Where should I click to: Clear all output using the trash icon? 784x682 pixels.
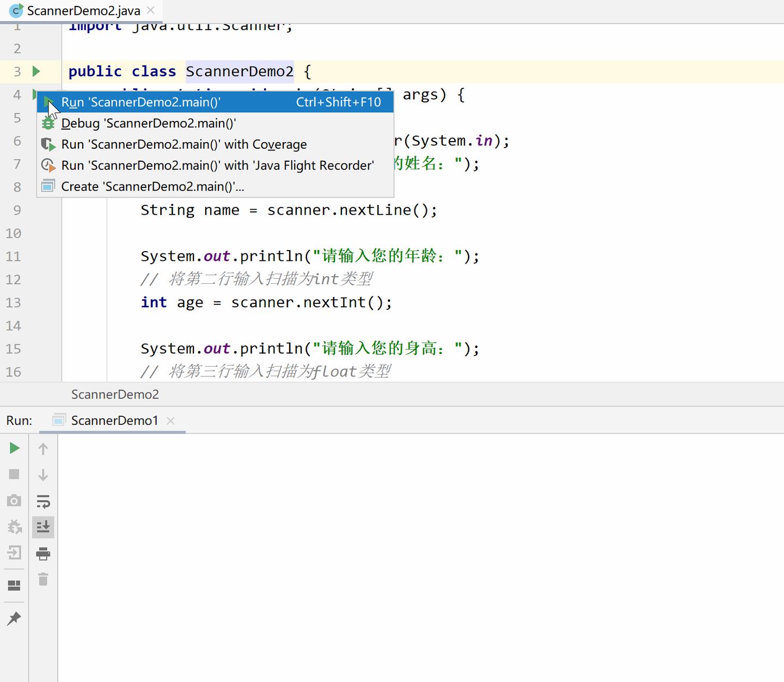tap(43, 580)
